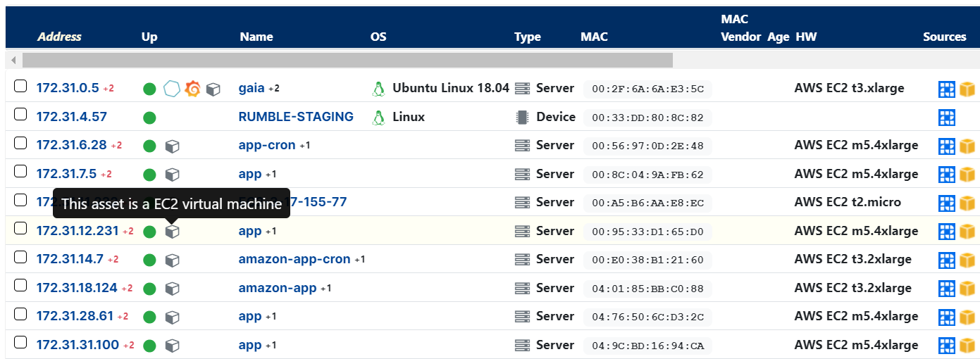The height and width of the screenshot is (359, 980).
Task: Click the Sources column header
Action: point(945,37)
